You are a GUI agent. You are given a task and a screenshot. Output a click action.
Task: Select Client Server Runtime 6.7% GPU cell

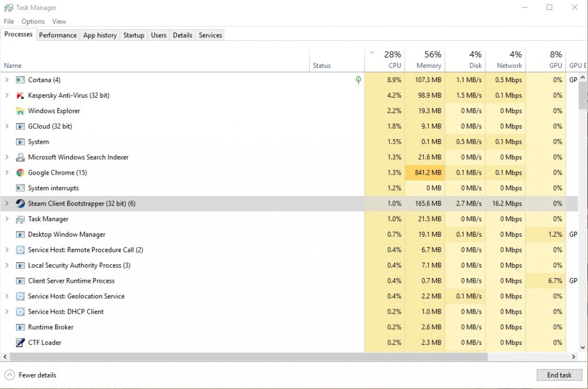point(546,280)
